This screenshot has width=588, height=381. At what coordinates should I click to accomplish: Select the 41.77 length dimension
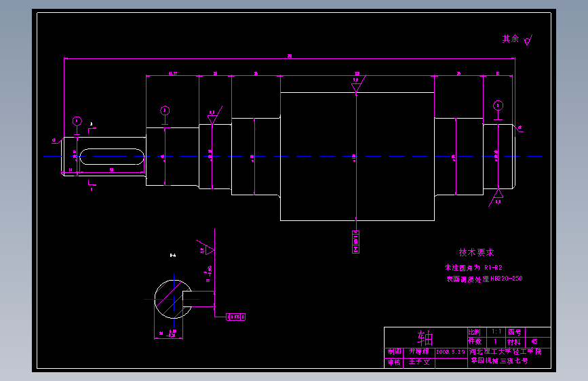coord(172,75)
